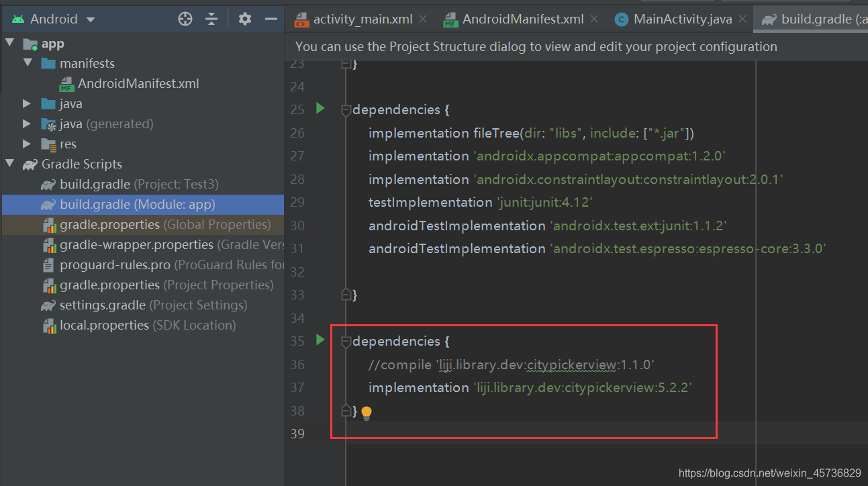The image size is (868, 486).
Task: Click the fold marker on line 25
Action: point(346,108)
